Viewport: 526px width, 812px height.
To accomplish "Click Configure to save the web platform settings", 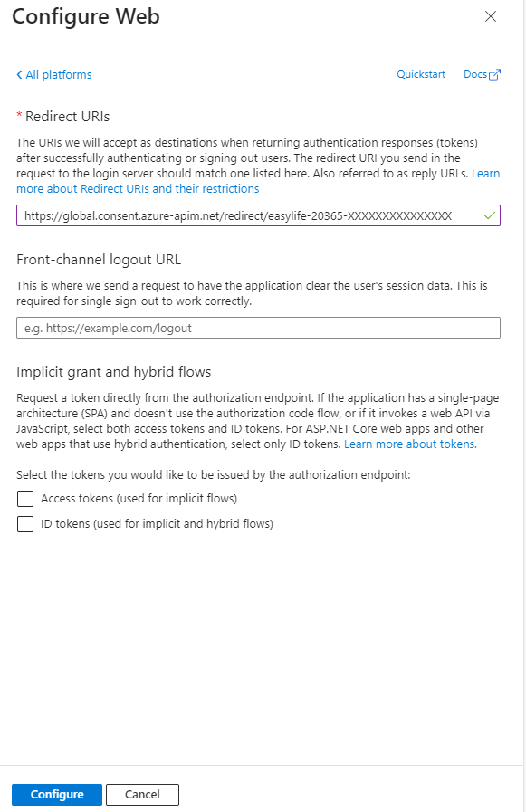I will pos(56,794).
